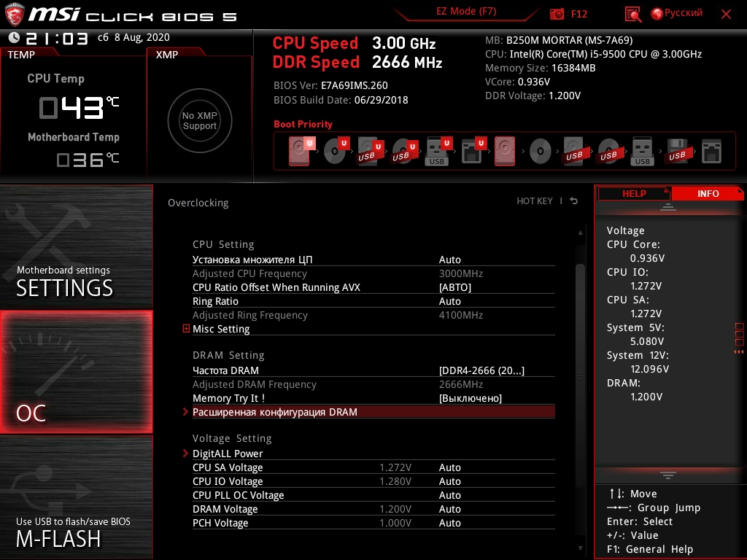Image resolution: width=747 pixels, height=560 pixels.
Task: Click the XMP panel tab
Action: tap(167, 54)
